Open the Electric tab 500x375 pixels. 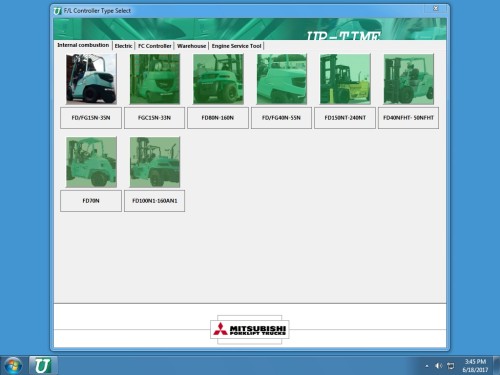pos(123,46)
